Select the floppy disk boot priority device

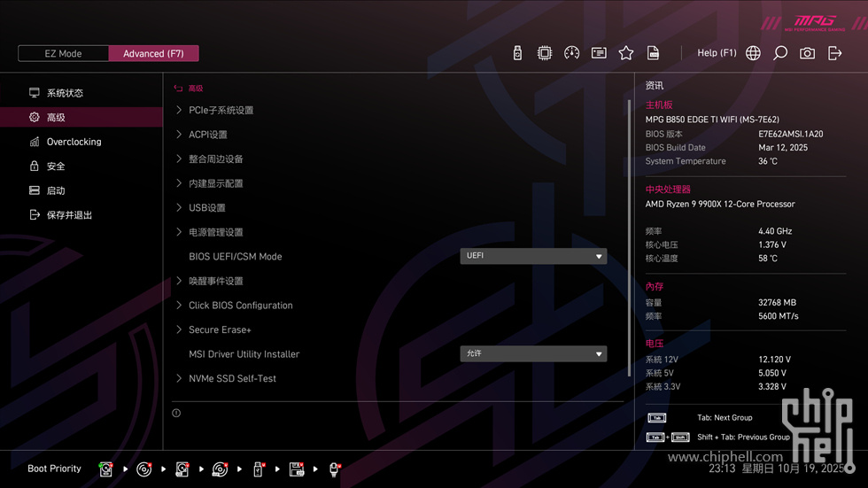pyautogui.click(x=297, y=469)
